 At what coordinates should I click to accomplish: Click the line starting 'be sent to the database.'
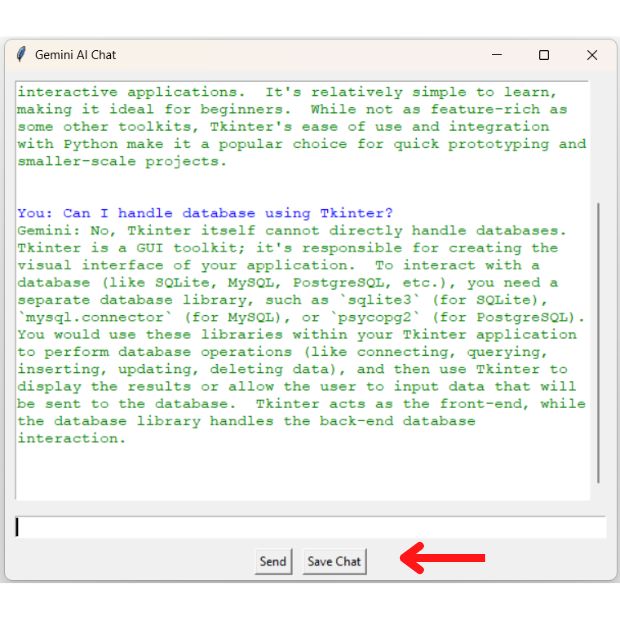pyautogui.click(x=301, y=404)
